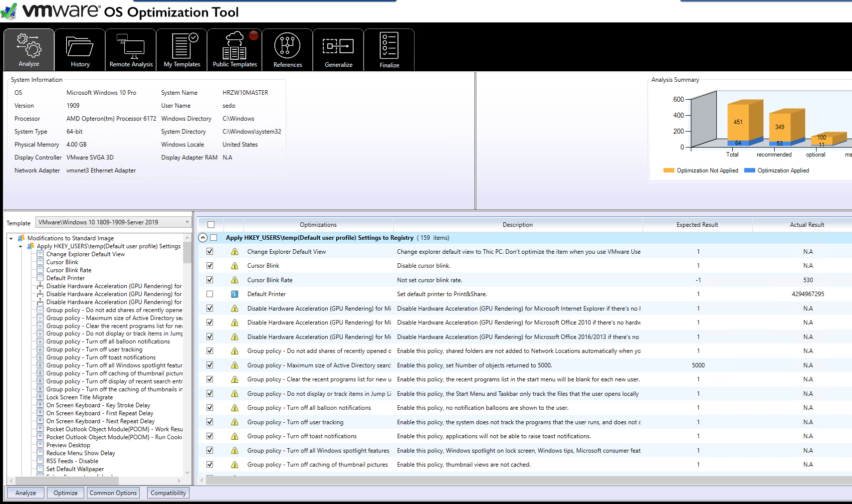The image size is (852, 504).
Task: Uncheck Change Explorer Default View optimization
Action: 210,252
